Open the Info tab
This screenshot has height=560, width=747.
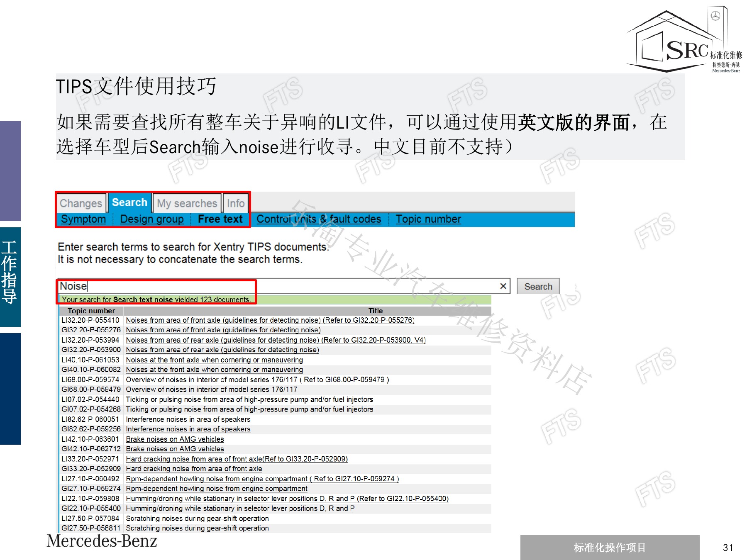pyautogui.click(x=236, y=203)
